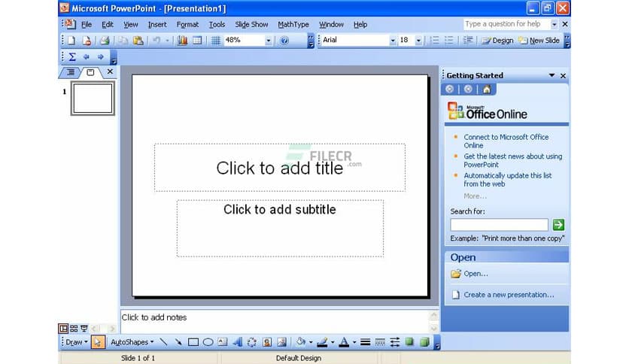The height and width of the screenshot is (364, 629).
Task: Expand the AutoShapes dropdown
Action: (x=132, y=342)
